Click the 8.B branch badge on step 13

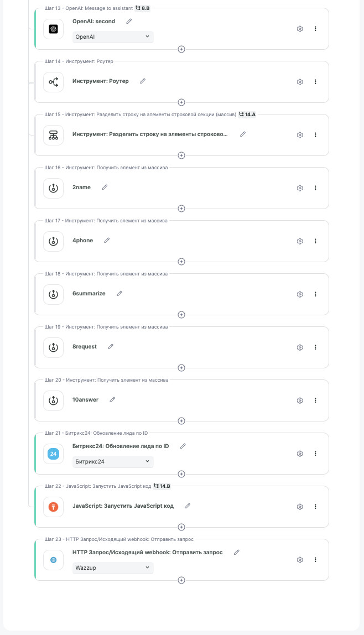point(142,8)
